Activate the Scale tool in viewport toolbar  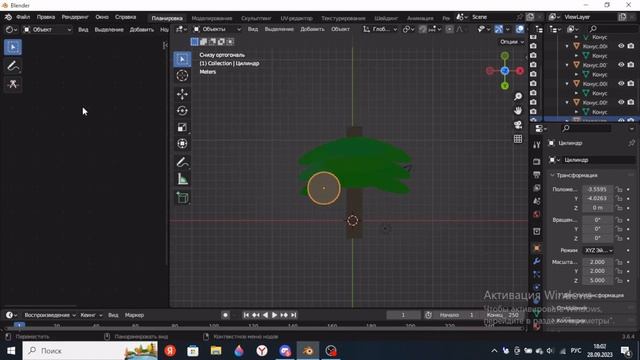click(x=182, y=127)
